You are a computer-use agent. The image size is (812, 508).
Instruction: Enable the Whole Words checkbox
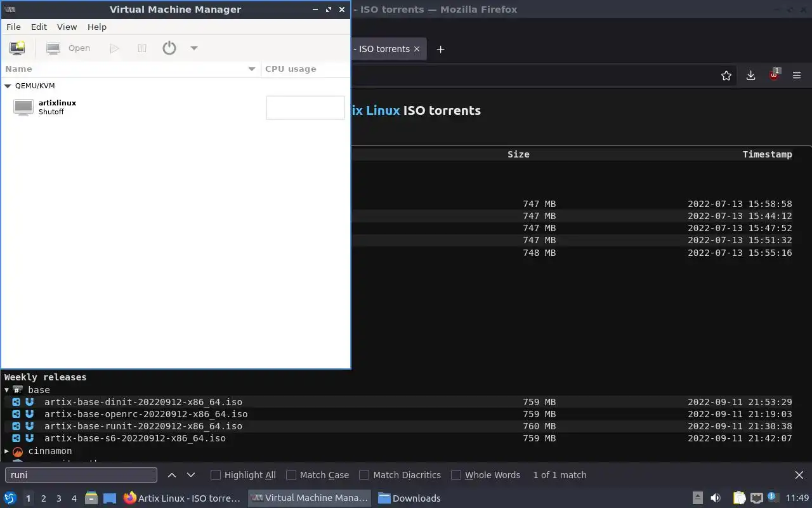point(456,475)
